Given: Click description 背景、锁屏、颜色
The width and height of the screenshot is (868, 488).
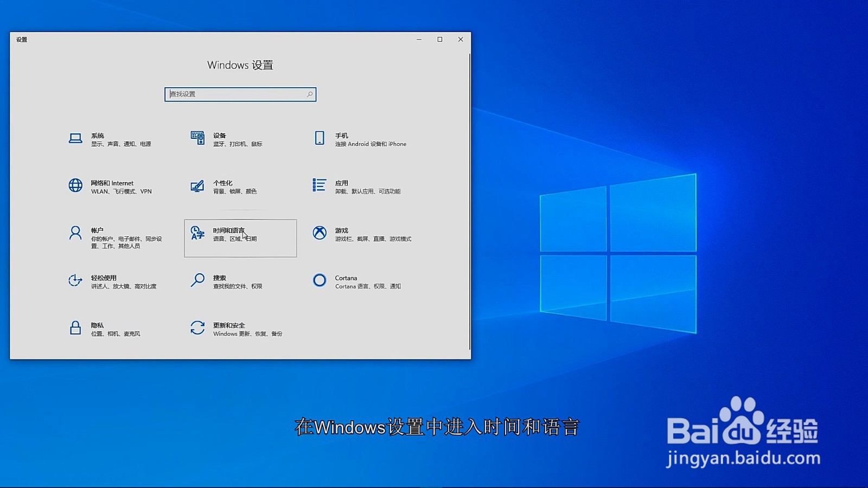Looking at the screenshot, I should [x=235, y=191].
